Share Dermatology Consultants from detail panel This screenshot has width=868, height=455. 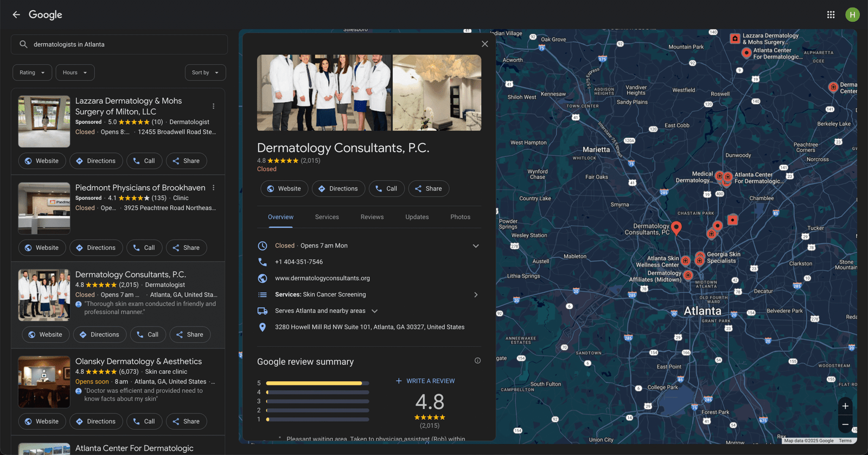tap(429, 188)
